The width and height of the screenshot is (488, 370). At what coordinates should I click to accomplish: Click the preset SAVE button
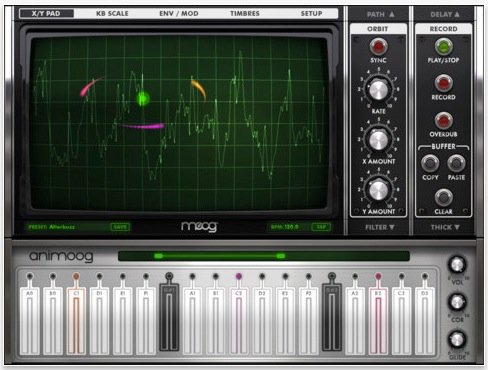pos(120,227)
